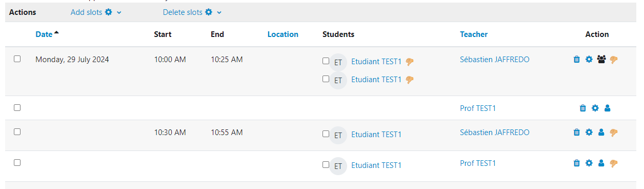Click person icon in Prof TEST1 empty slot
Screen dimensions: 644x189
608,108
